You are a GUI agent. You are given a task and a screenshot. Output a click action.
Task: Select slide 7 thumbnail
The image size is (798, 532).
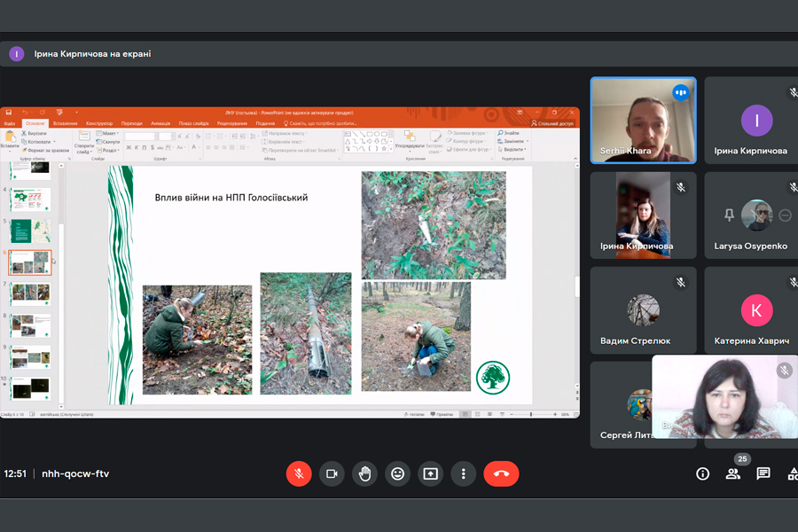tap(30, 293)
